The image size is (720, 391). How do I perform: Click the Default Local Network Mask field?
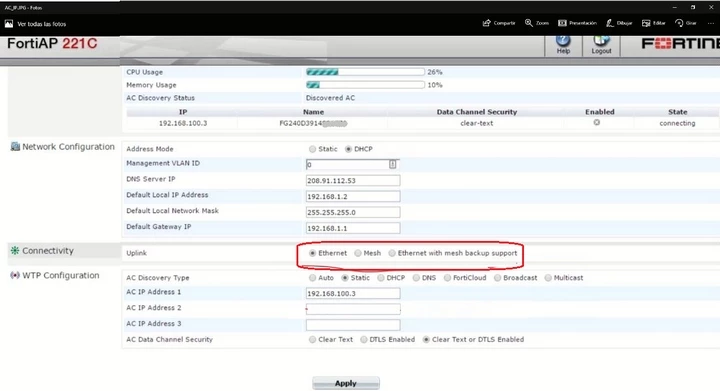pyautogui.click(x=353, y=212)
